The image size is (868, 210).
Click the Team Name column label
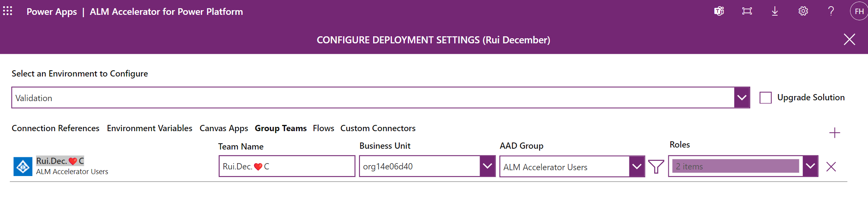[241, 146]
